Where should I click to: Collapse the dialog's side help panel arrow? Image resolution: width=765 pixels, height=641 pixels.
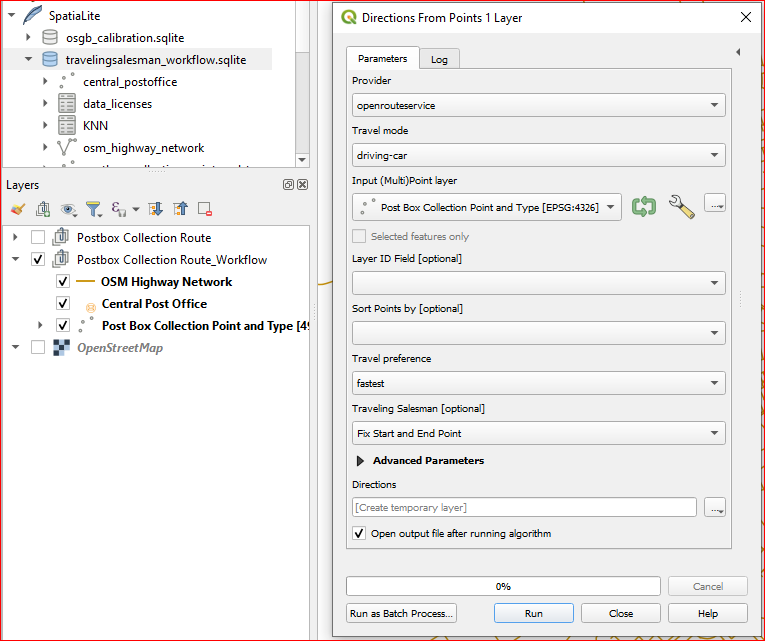click(738, 52)
